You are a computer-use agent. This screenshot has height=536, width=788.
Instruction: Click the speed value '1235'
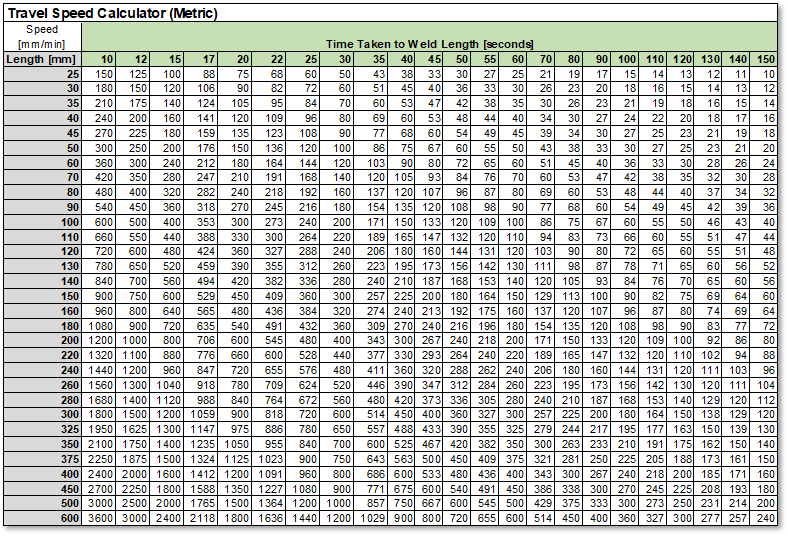click(203, 444)
